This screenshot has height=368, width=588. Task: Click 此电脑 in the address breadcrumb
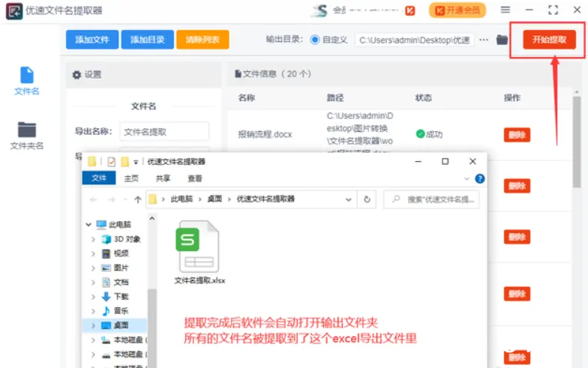click(181, 199)
